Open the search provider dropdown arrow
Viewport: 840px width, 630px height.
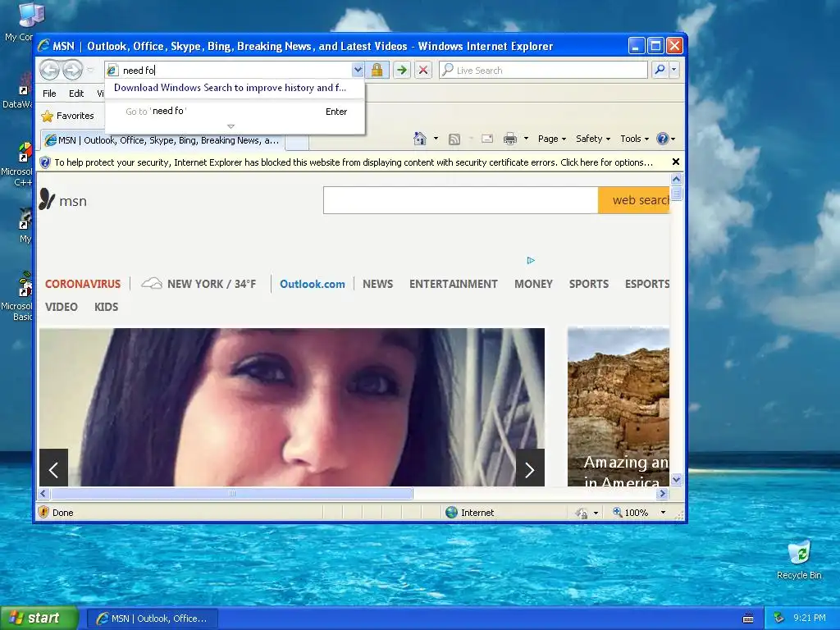674,71
